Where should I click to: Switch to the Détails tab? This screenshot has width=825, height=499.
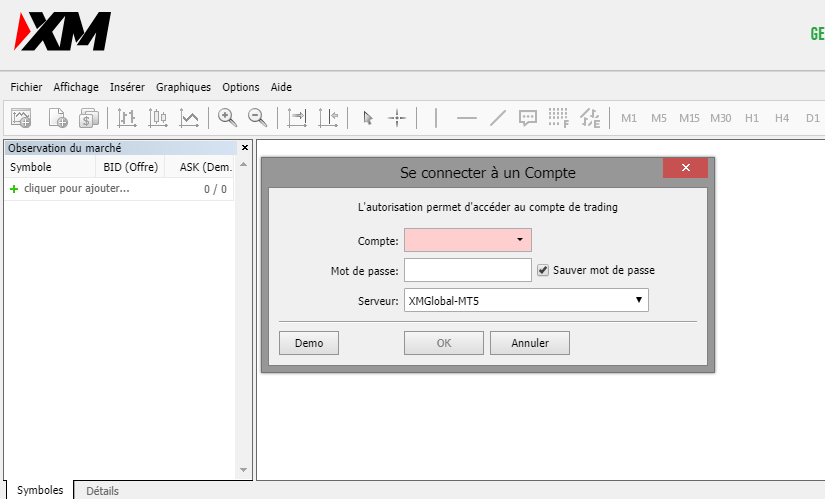102,491
